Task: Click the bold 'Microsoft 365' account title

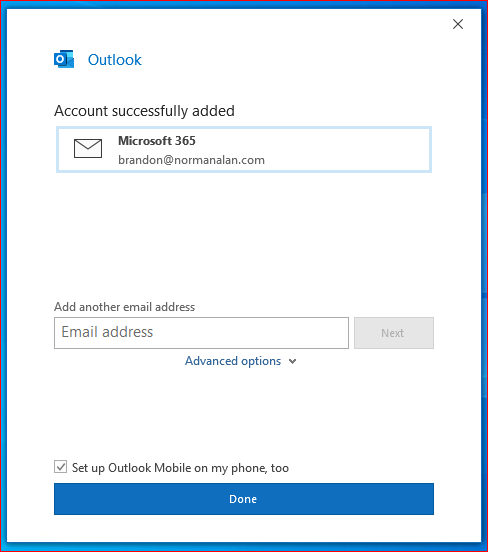Action: coord(157,141)
